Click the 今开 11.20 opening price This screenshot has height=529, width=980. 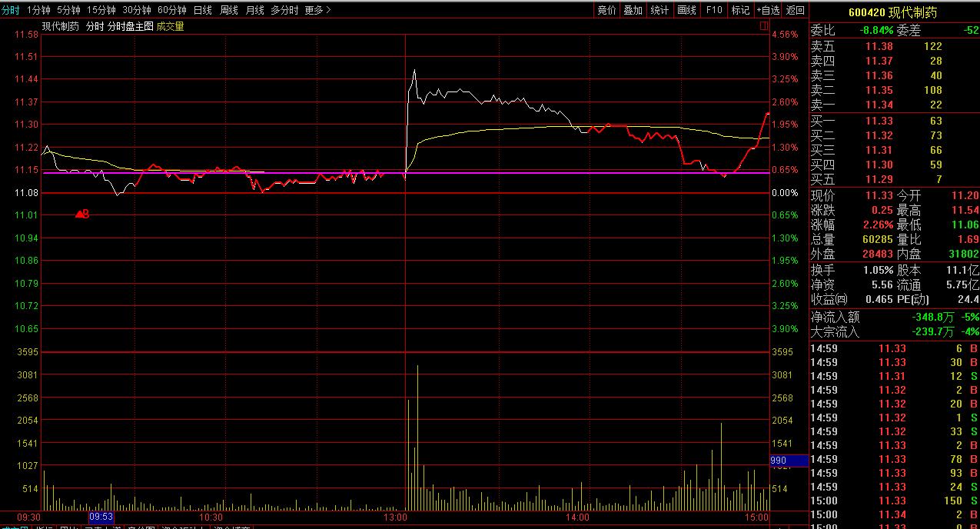click(x=965, y=195)
